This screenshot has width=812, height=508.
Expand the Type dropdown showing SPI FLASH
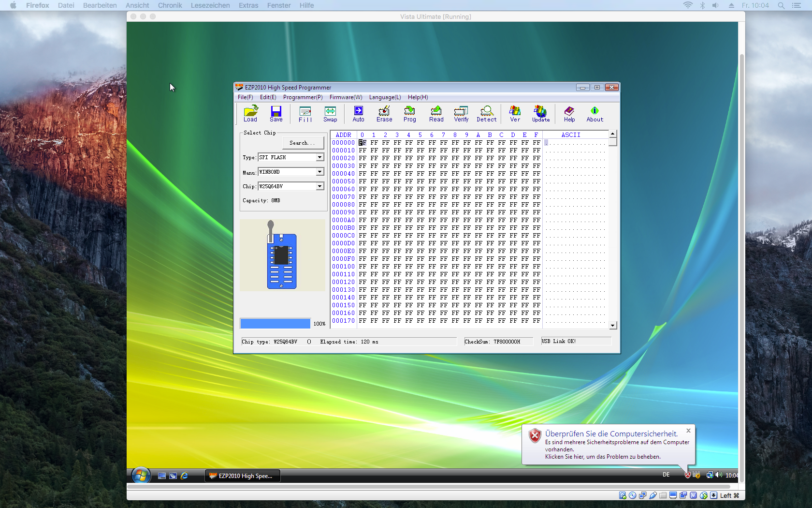click(319, 157)
